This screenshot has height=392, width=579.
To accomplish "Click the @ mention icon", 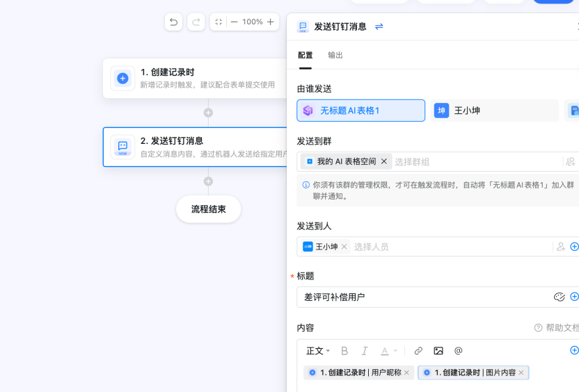I will pyautogui.click(x=458, y=351).
